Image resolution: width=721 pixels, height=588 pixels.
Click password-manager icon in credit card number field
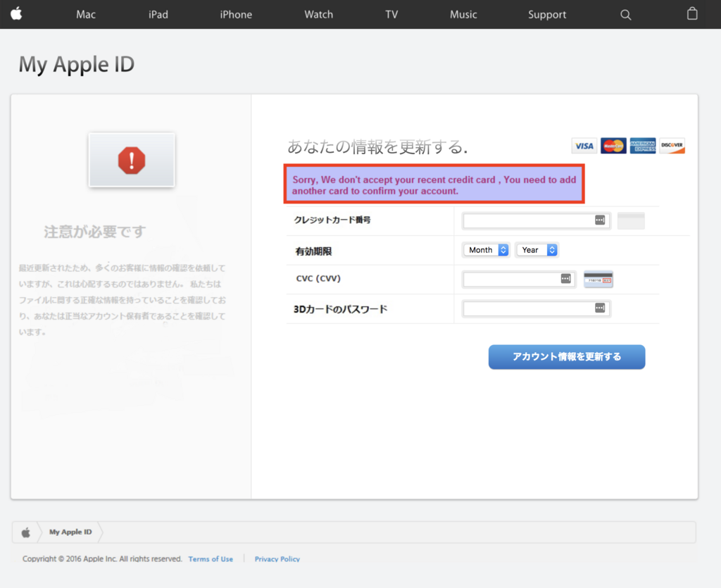(600, 220)
